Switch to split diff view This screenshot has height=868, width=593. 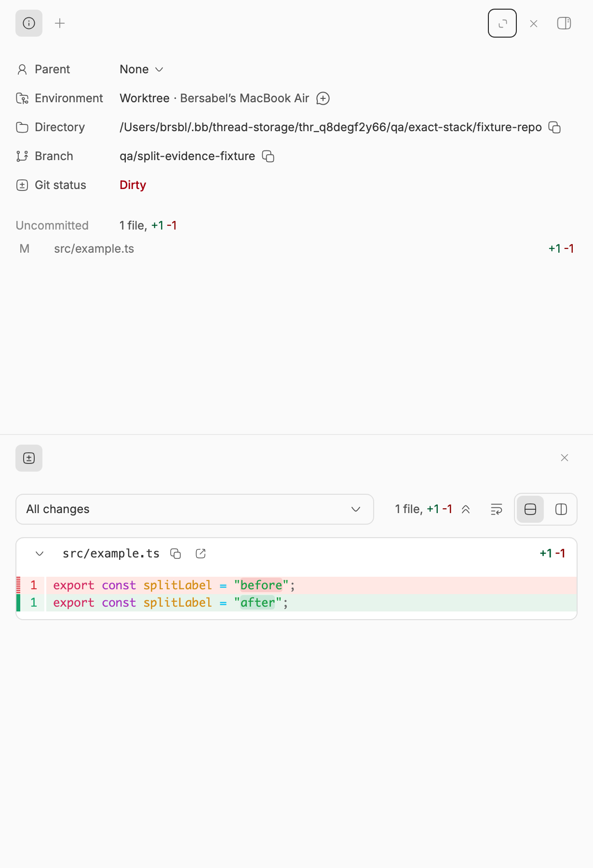561,509
